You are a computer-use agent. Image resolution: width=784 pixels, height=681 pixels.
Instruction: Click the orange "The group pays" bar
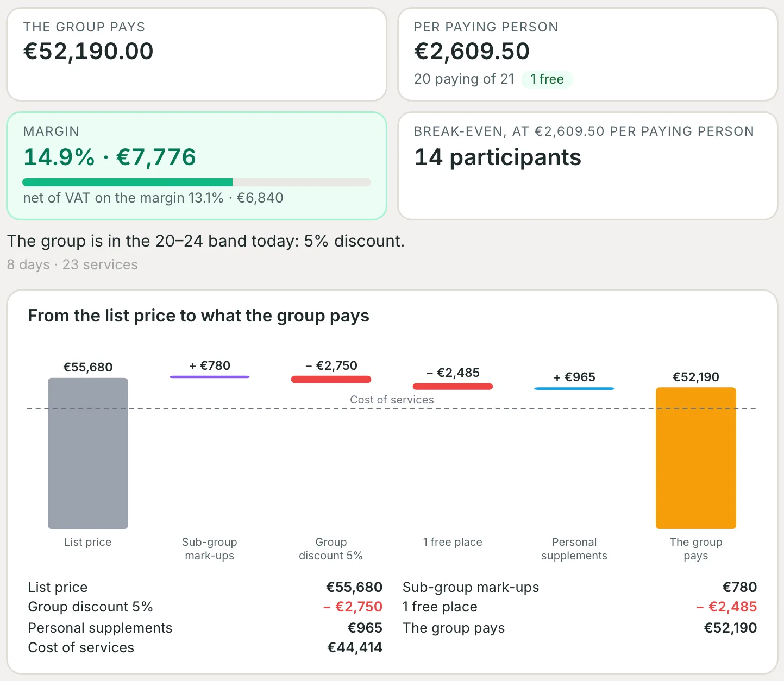[x=696, y=458]
